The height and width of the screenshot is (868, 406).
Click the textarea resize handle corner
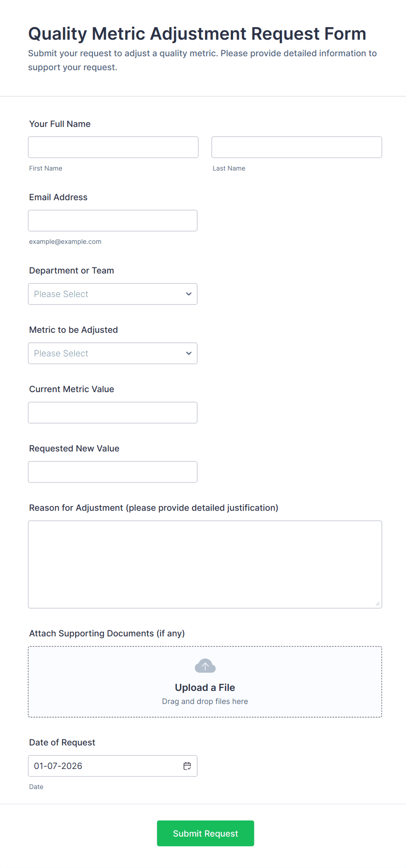coord(378,604)
